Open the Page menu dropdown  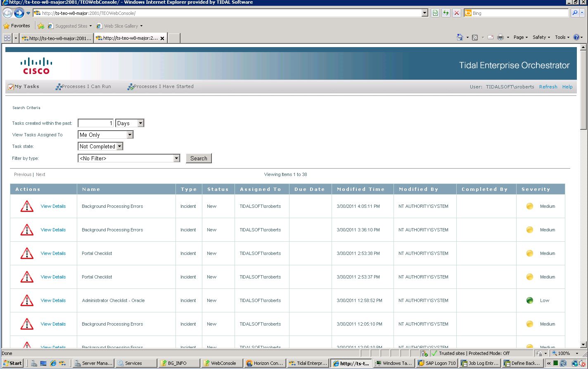click(520, 37)
